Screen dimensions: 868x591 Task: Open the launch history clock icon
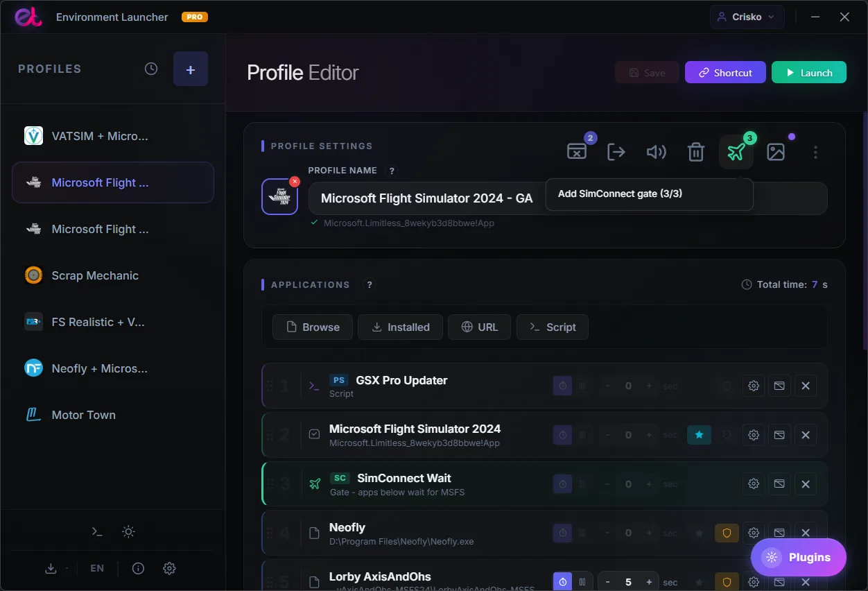tap(151, 69)
